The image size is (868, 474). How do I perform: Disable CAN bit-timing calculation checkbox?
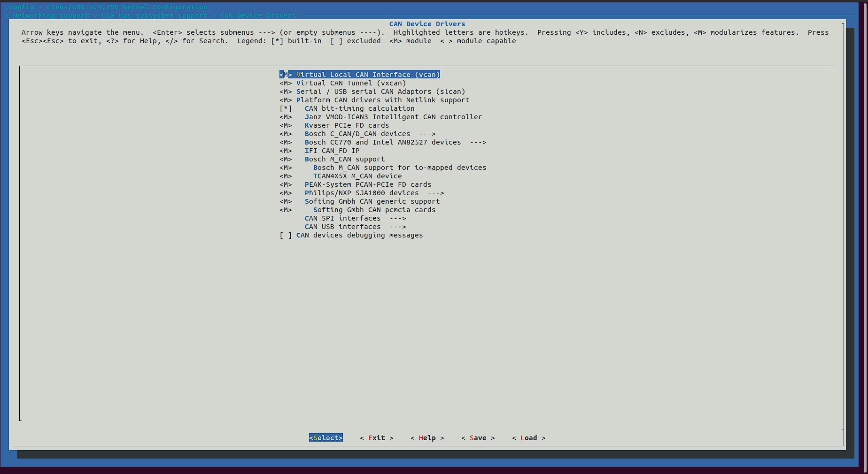(x=360, y=108)
